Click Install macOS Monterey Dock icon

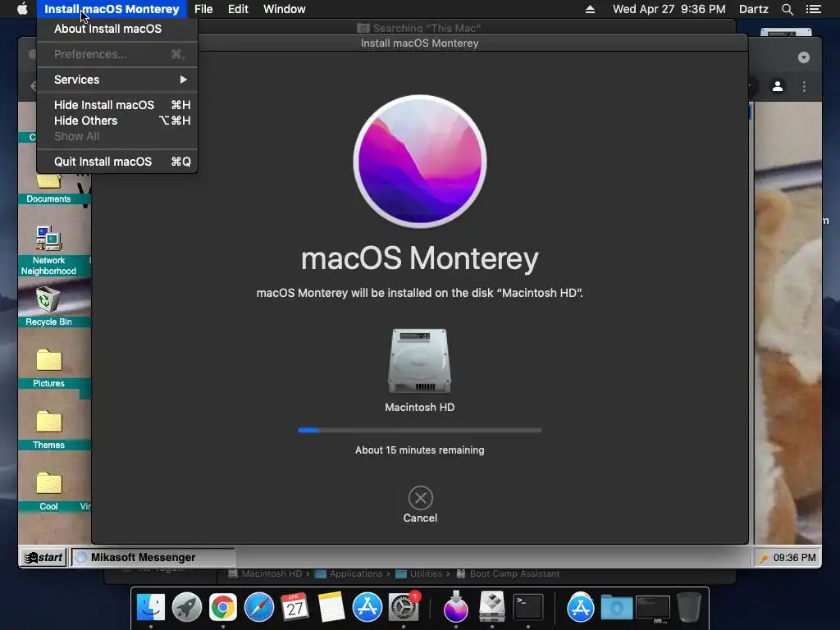pyautogui.click(x=456, y=607)
